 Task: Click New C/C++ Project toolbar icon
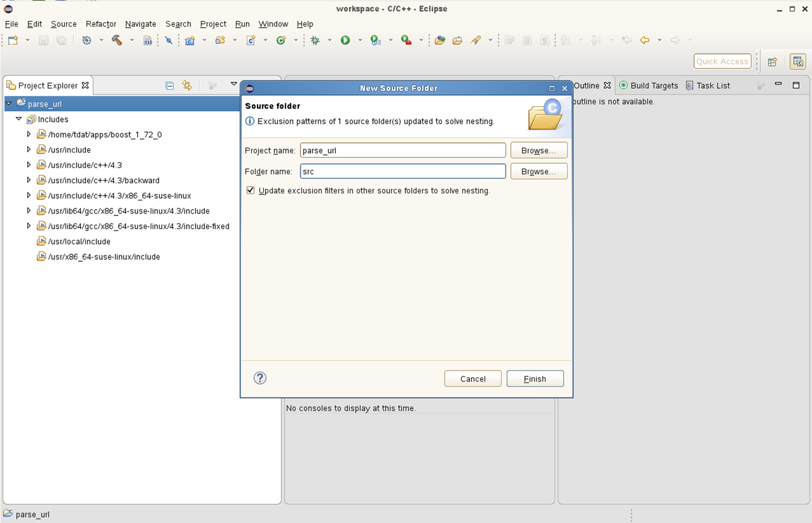pos(190,40)
